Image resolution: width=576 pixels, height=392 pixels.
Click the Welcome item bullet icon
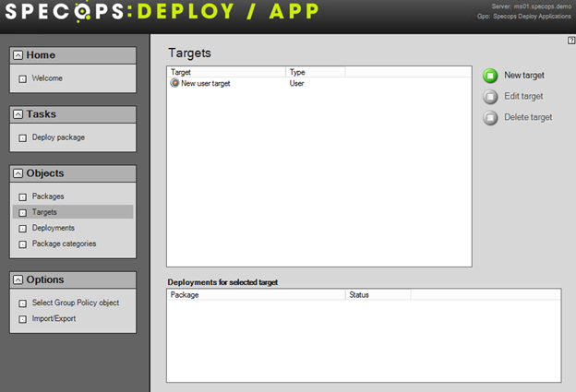pyautogui.click(x=23, y=79)
